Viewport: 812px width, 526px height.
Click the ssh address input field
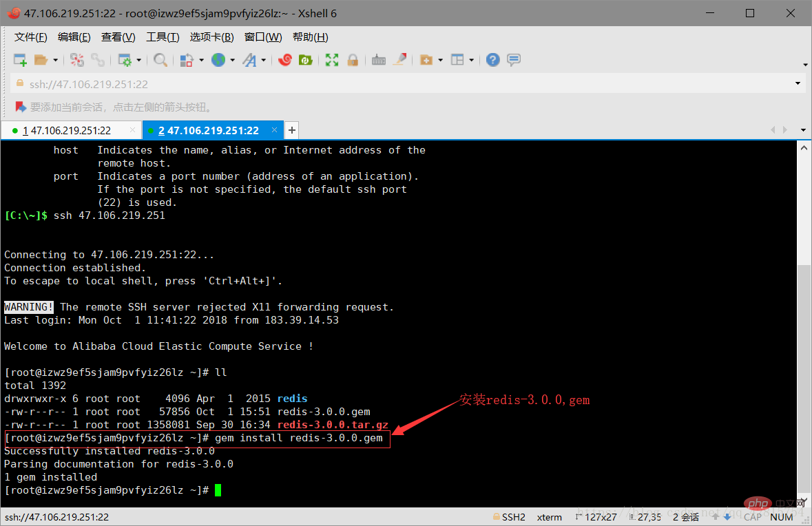coord(404,84)
